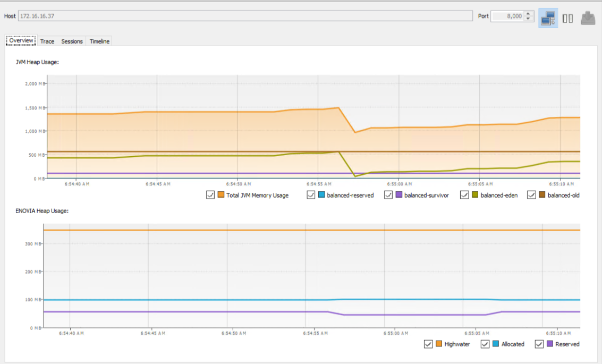Click into the Host address field
This screenshot has height=364, width=602.
[x=244, y=16]
